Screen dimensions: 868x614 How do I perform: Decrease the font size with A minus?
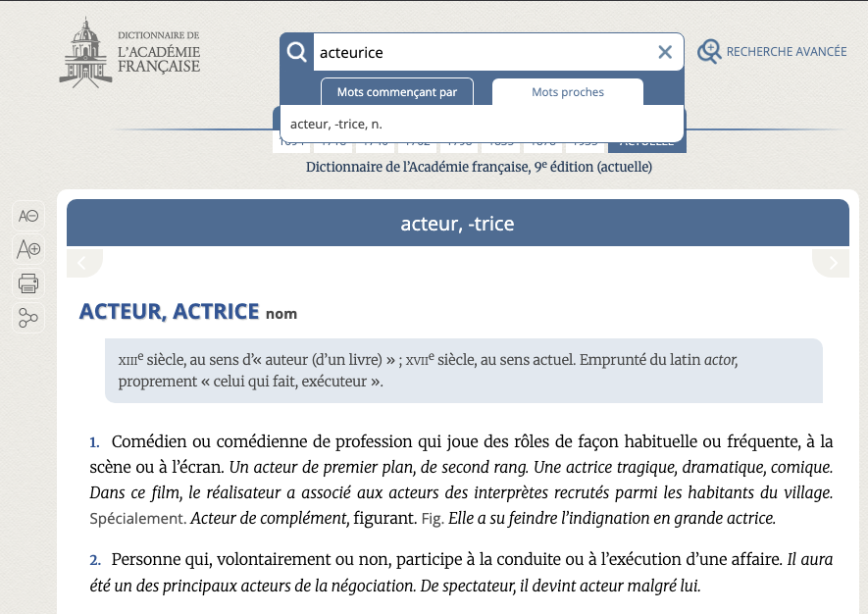point(28,216)
